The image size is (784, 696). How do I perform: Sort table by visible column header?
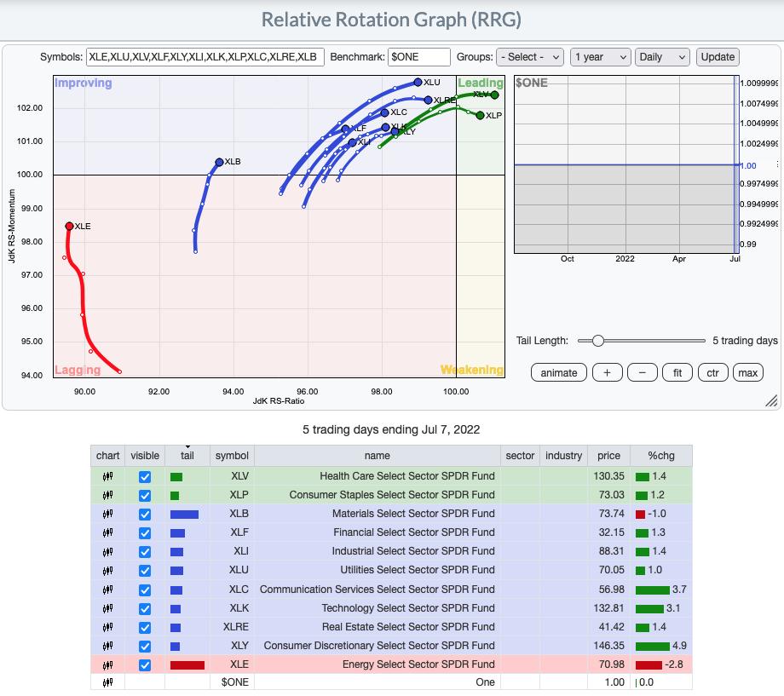point(145,456)
